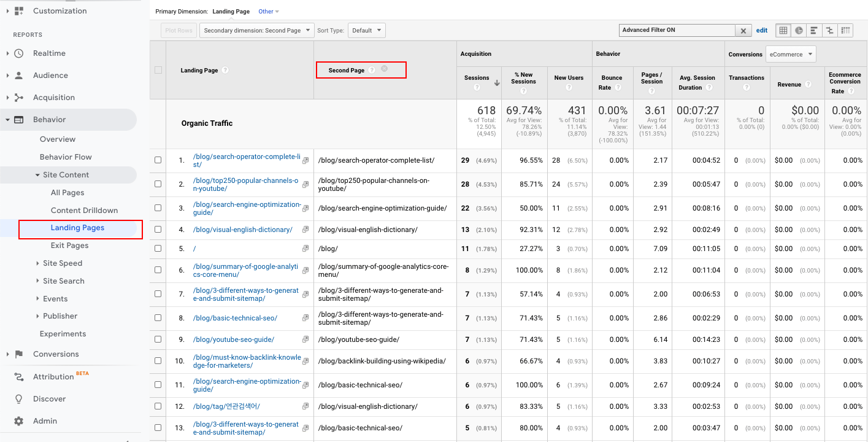Open Secondary dimension: Second Page dropdown

click(x=256, y=30)
